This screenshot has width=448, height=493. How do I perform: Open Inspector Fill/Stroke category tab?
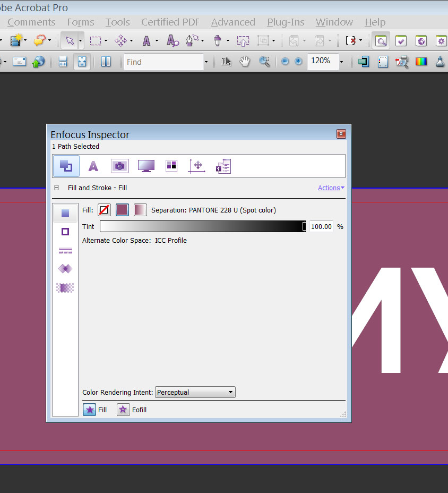(66, 166)
